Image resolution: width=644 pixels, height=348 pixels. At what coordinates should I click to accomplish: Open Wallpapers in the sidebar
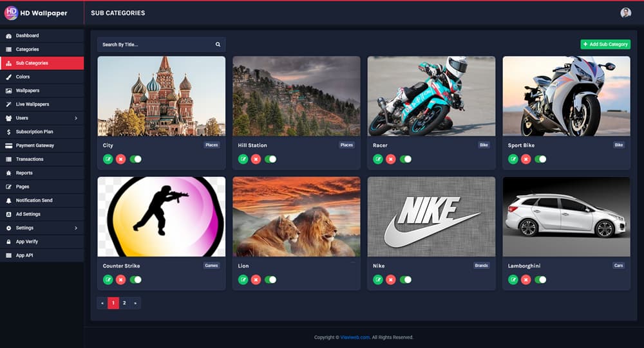click(42, 91)
